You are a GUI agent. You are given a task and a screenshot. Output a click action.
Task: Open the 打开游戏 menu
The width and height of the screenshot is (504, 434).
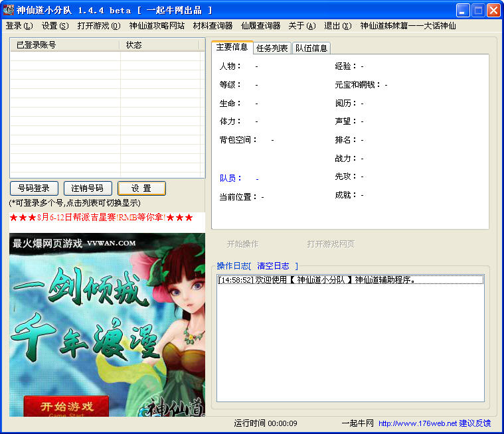point(98,26)
